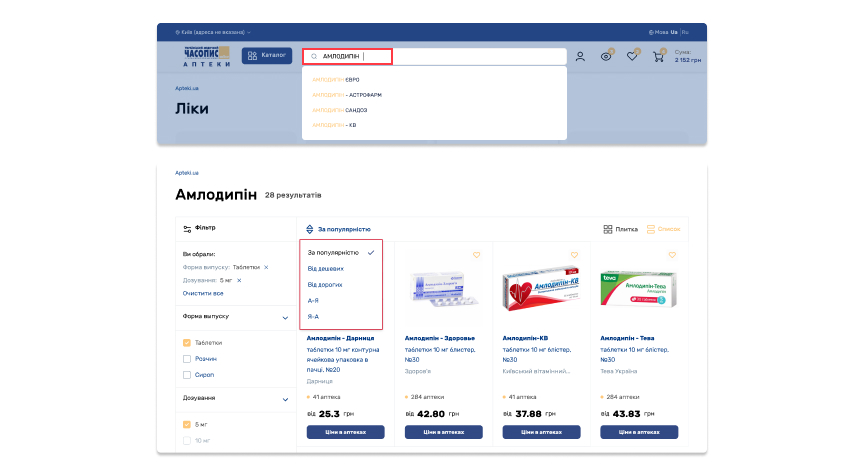The height and width of the screenshot is (476, 864).
Task: Switch to Плитка tile view
Action: tap(620, 229)
